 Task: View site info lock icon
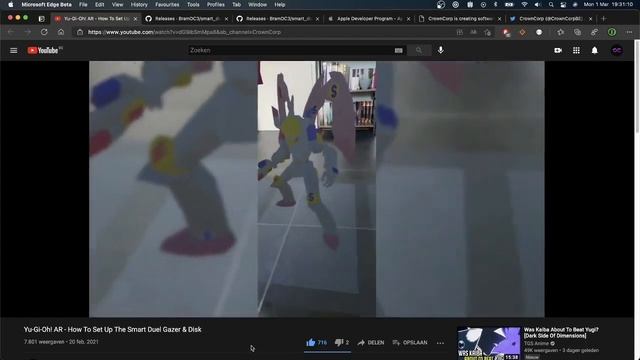80,32
